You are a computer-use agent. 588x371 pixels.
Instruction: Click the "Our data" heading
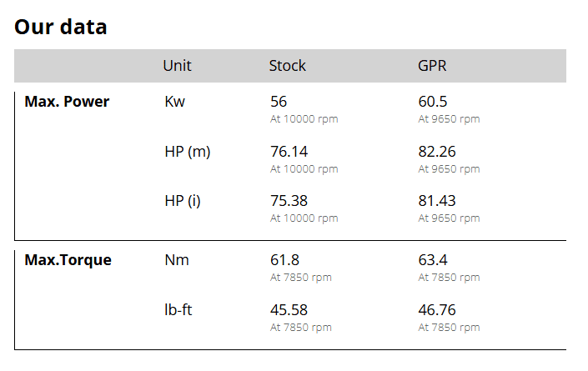61,27
